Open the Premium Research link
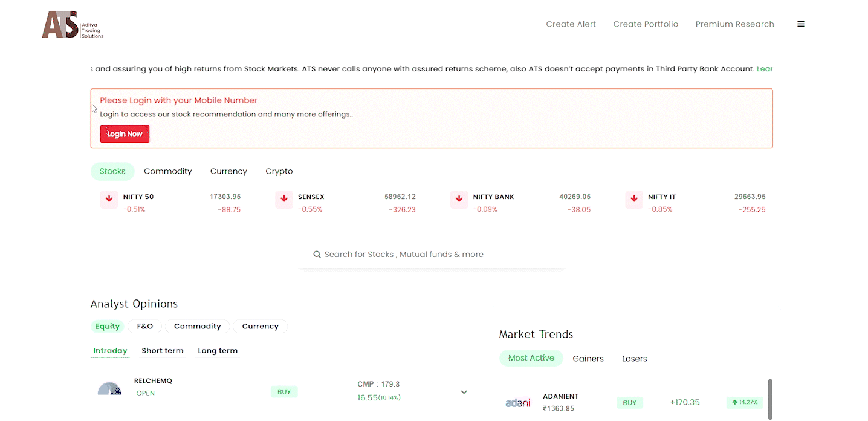The width and height of the screenshot is (868, 421). [734, 24]
